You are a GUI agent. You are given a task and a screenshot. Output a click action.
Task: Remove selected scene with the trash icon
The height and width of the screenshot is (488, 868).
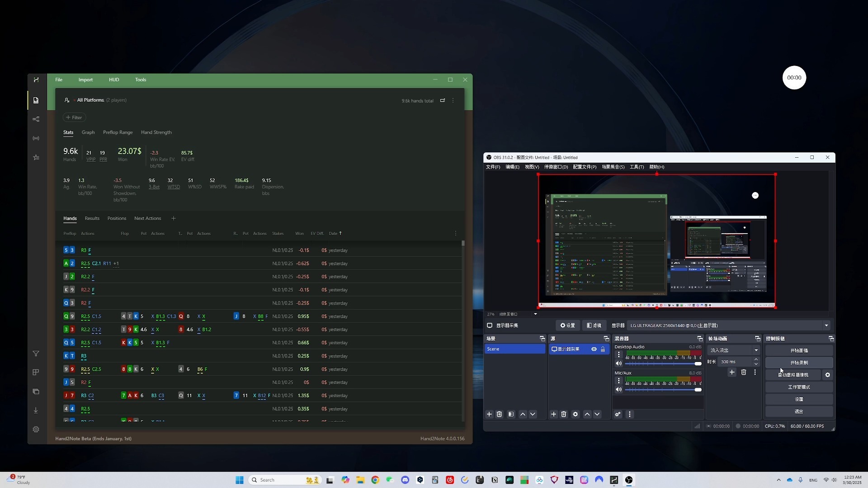point(499,414)
